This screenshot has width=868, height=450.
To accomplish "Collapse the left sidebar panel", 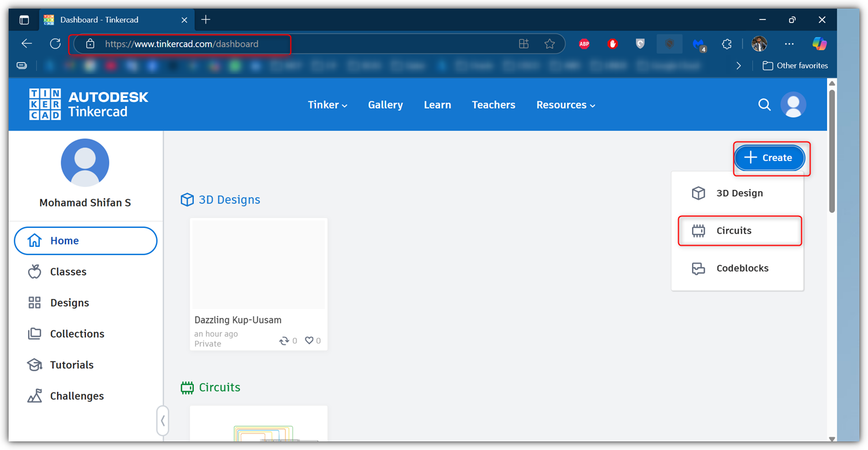I will pos(163,421).
